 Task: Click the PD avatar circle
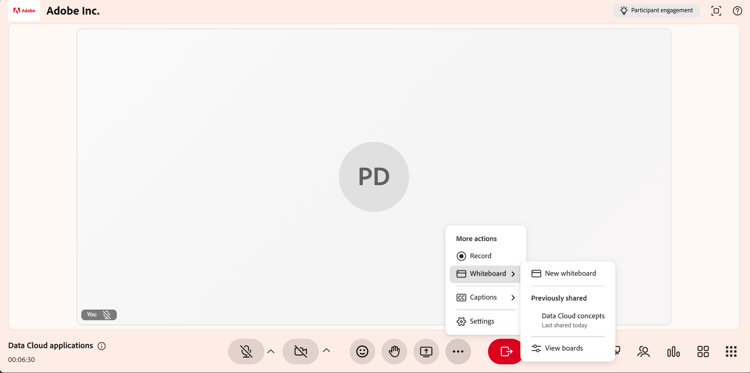374,176
